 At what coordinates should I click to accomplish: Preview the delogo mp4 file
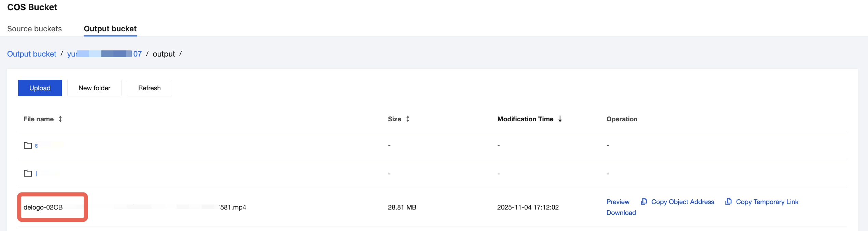point(618,202)
